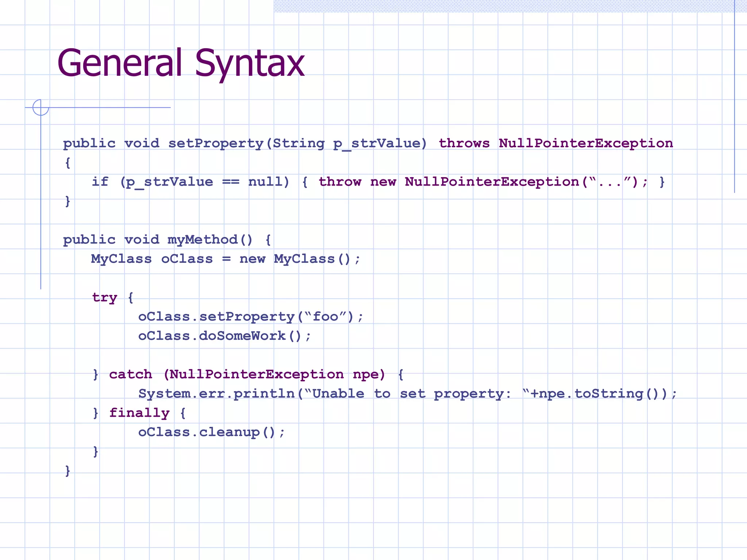The width and height of the screenshot is (747, 560).
Task: Click 'public void setProperty(String p_strValue)' text
Action: (245, 144)
